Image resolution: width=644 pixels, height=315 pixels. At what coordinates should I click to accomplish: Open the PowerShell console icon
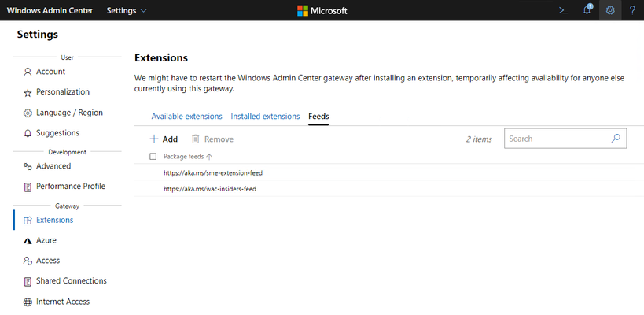point(564,11)
